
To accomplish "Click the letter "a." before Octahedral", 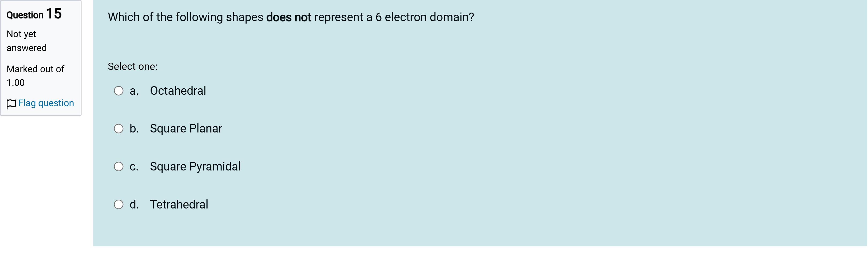I will (x=134, y=91).
